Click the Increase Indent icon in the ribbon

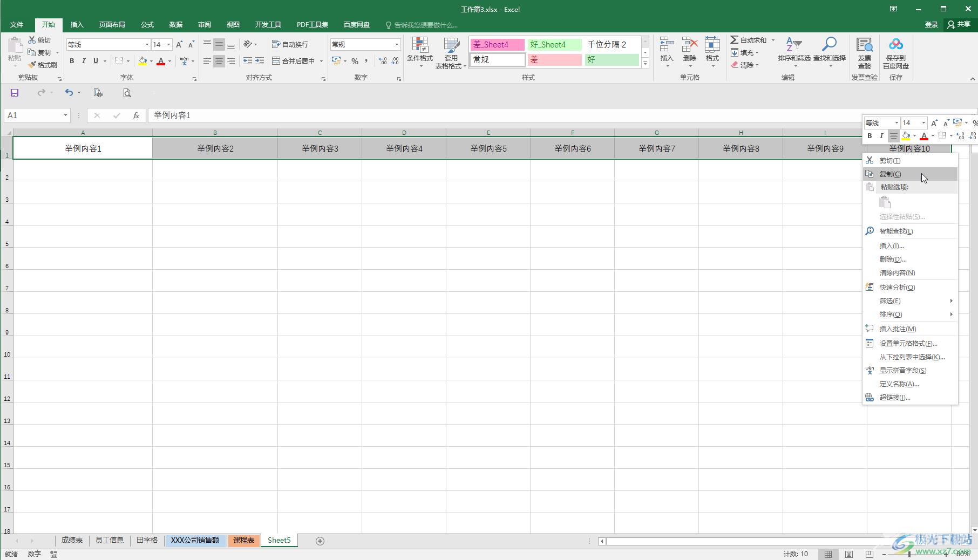260,61
